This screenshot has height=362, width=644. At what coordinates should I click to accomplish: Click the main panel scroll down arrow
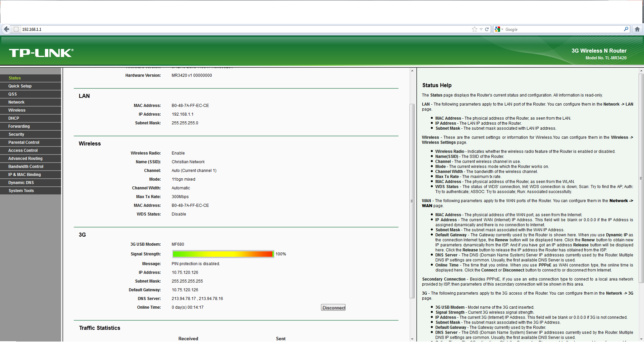coord(412,339)
